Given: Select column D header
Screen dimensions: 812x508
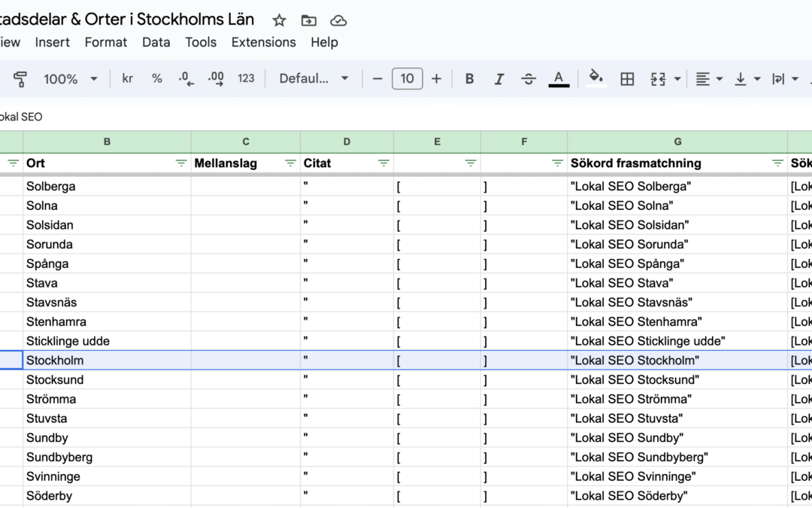Looking at the screenshot, I should 347,141.
